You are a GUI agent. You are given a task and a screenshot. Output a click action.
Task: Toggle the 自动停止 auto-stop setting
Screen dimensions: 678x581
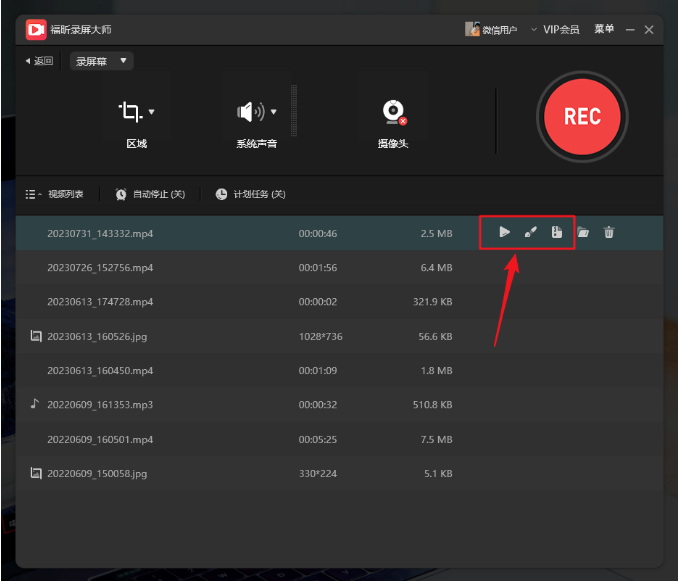pos(150,194)
